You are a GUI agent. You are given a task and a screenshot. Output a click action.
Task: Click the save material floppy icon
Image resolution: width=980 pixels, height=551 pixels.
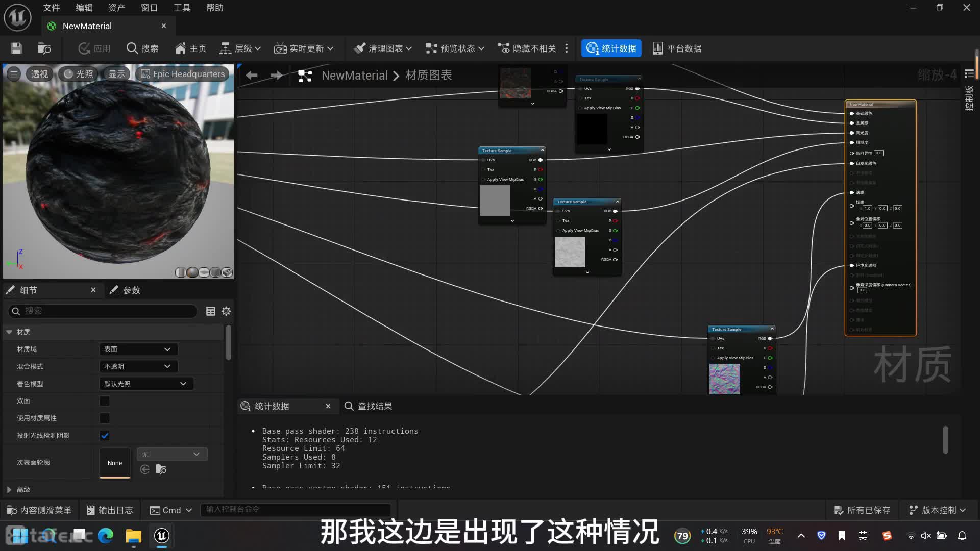point(16,48)
